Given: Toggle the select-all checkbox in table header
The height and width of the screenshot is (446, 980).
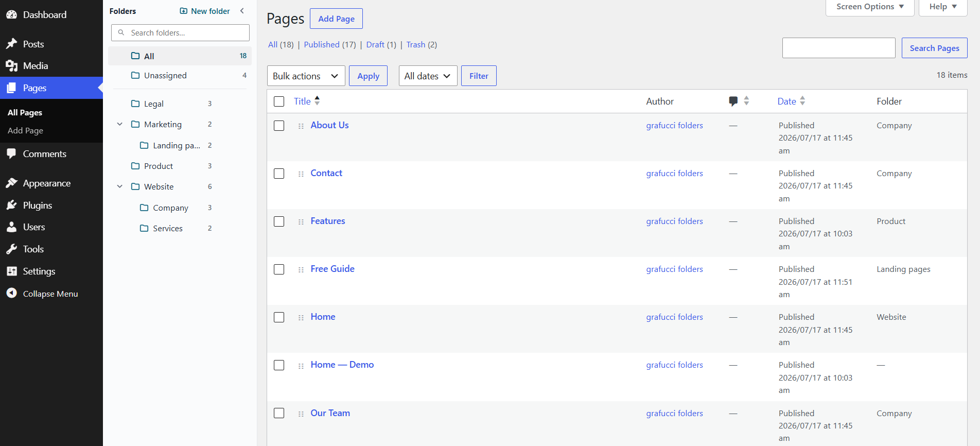Looking at the screenshot, I should point(279,101).
